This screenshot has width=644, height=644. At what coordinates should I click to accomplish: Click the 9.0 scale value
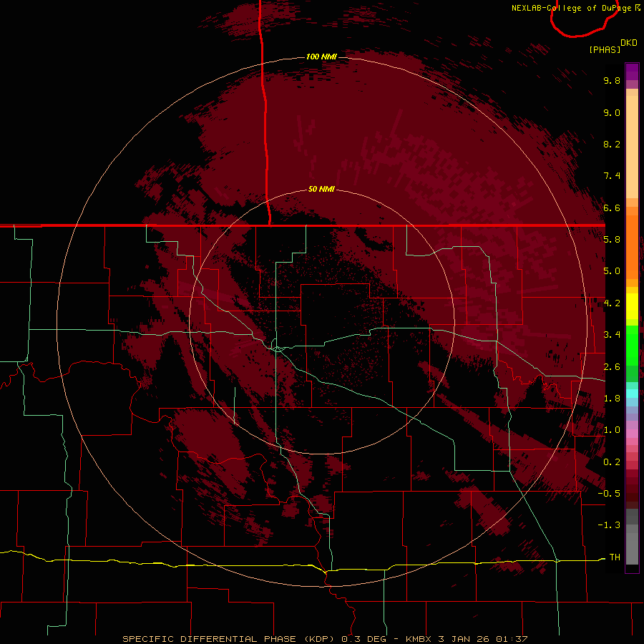pos(612,112)
